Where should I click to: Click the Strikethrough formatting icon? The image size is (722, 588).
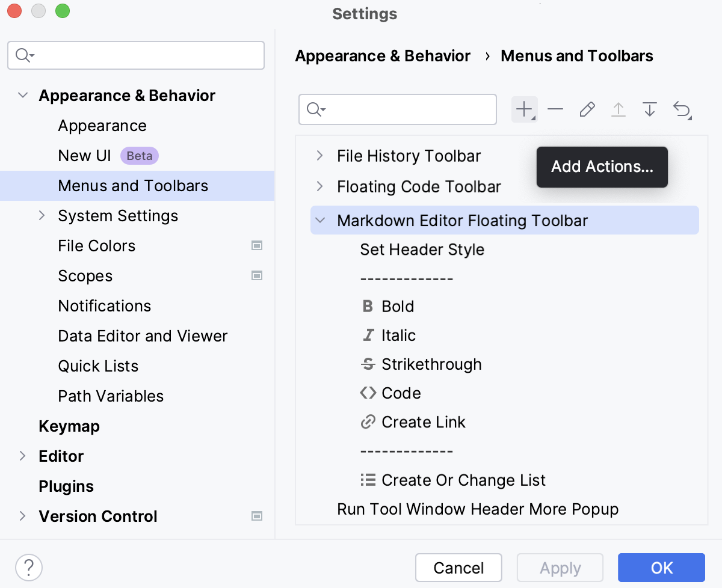tap(368, 364)
